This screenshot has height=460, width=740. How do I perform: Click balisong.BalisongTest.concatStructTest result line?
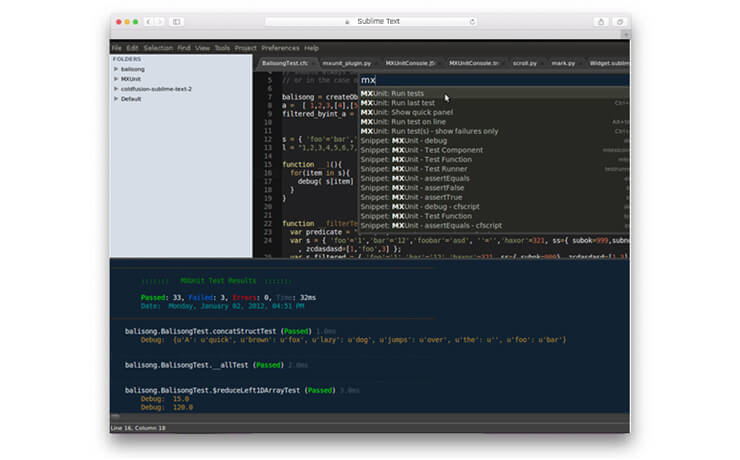(230, 331)
